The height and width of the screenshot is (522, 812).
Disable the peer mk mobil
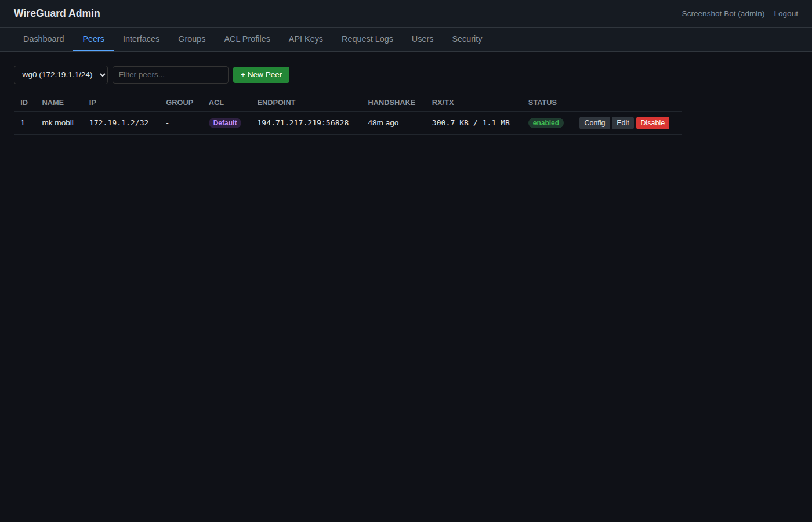click(652, 122)
